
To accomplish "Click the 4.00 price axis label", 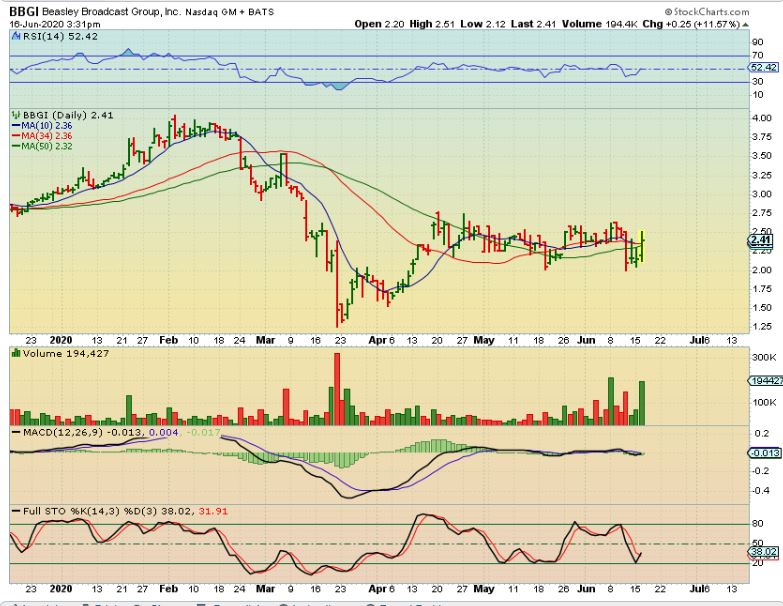I will [762, 118].
